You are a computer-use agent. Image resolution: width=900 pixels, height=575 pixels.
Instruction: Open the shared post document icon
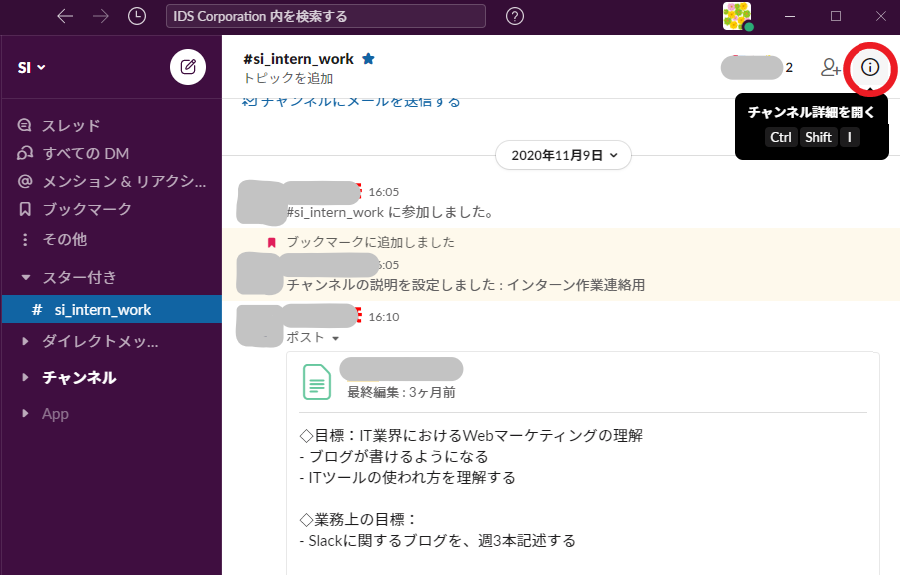point(317,382)
